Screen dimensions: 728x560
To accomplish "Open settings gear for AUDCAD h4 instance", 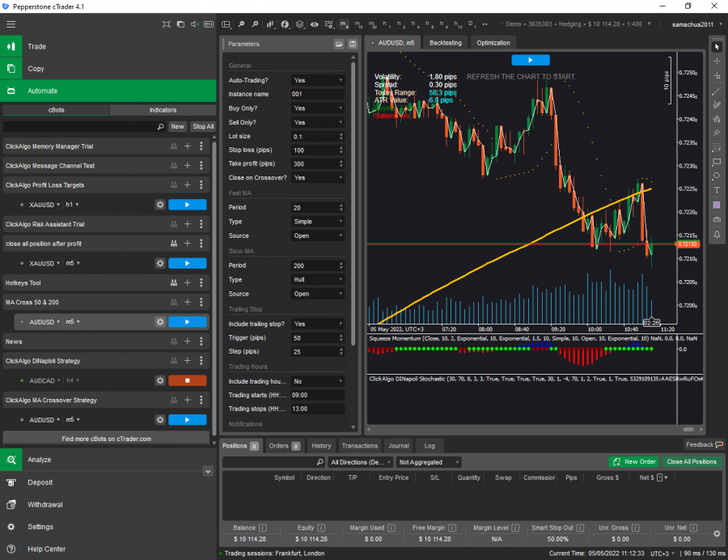I will point(160,381).
